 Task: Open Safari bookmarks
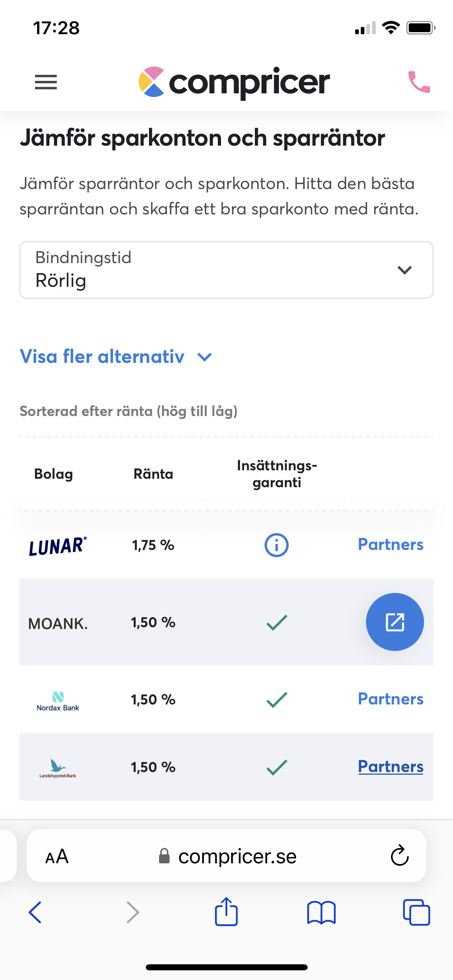tap(321, 912)
